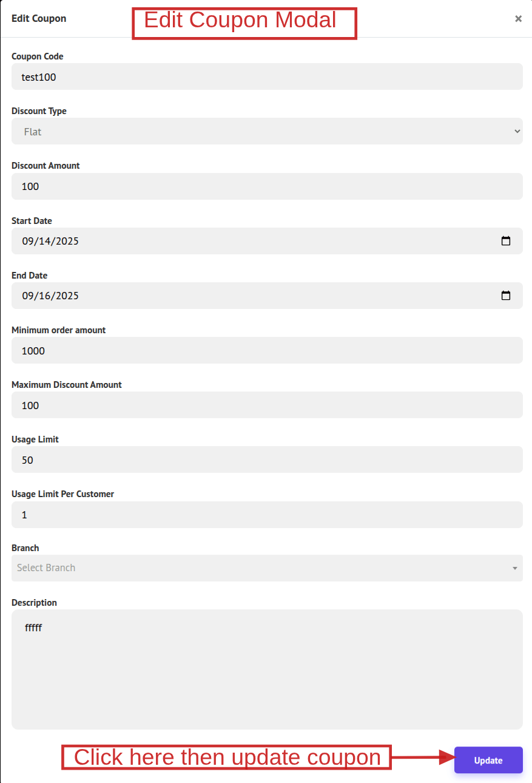
Task: Select the Minimum order amount field
Action: click(x=267, y=350)
